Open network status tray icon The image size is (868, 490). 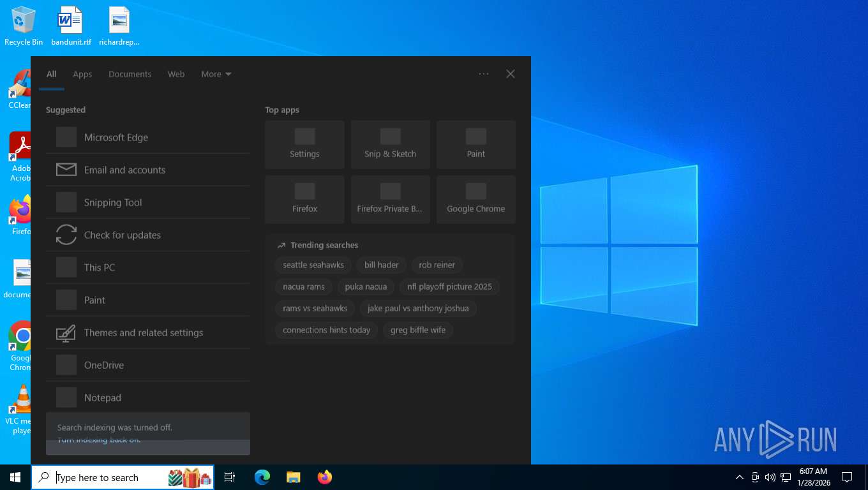point(786,477)
